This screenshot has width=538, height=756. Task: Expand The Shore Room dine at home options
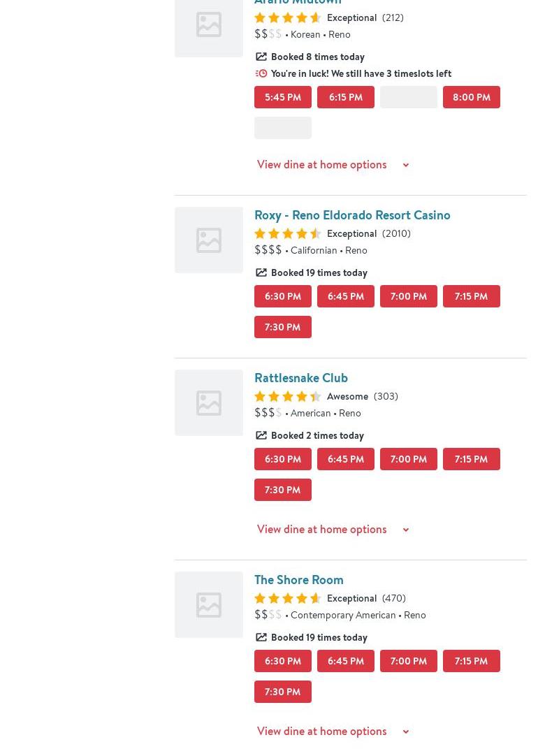[333, 731]
